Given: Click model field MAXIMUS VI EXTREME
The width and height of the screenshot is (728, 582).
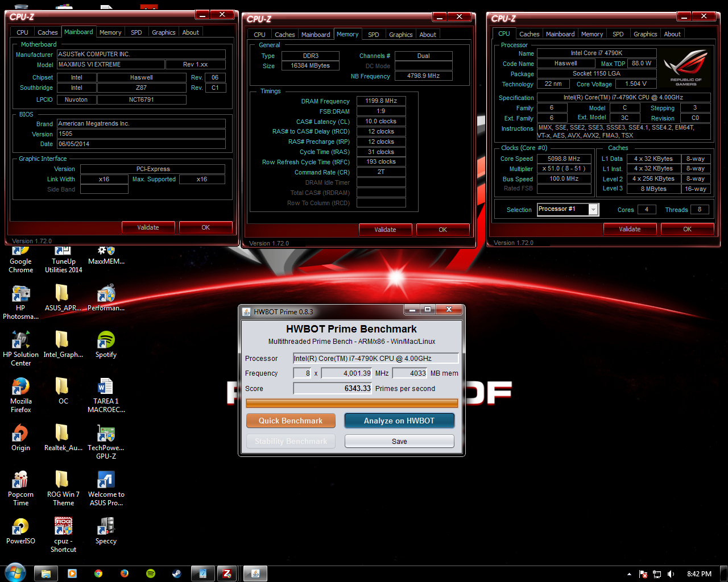Looking at the screenshot, I should point(111,64).
